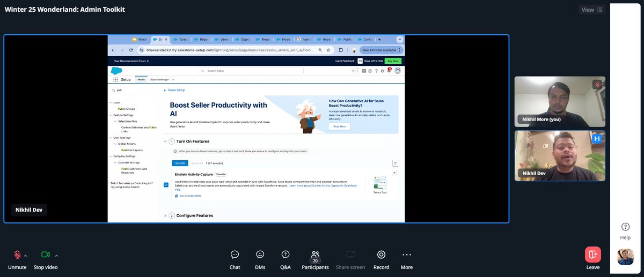Start recording with the Record button

[x=381, y=259]
